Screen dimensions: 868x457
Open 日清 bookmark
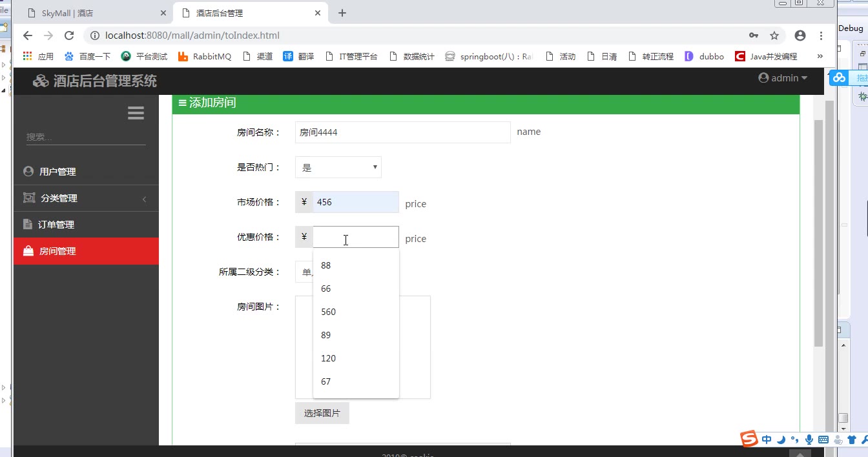click(x=601, y=56)
